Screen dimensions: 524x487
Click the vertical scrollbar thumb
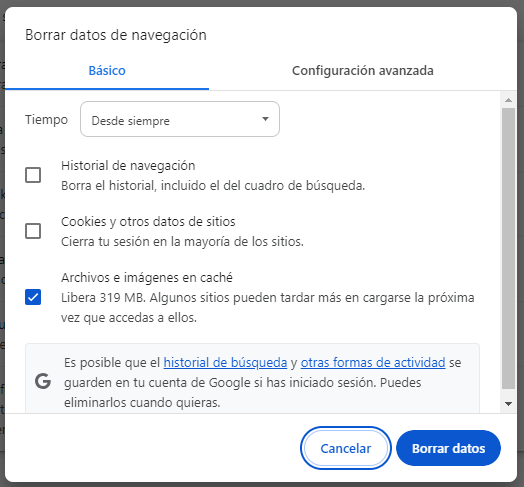508,248
